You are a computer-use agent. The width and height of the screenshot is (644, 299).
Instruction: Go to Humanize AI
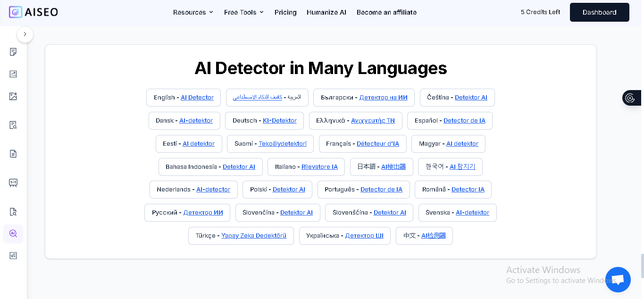(326, 12)
